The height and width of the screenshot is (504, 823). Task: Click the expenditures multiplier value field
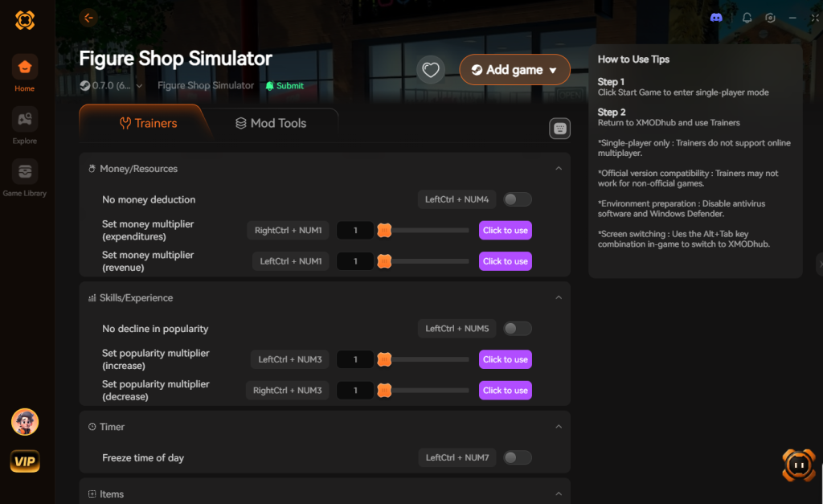355,231
